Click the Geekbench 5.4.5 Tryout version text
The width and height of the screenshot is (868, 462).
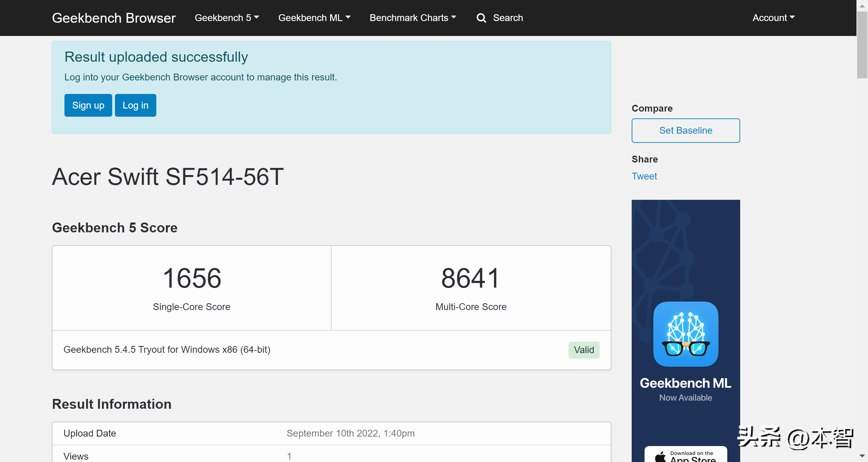(x=167, y=349)
